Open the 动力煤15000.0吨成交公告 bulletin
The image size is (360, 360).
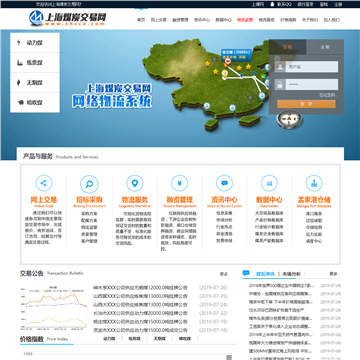tap(140, 330)
